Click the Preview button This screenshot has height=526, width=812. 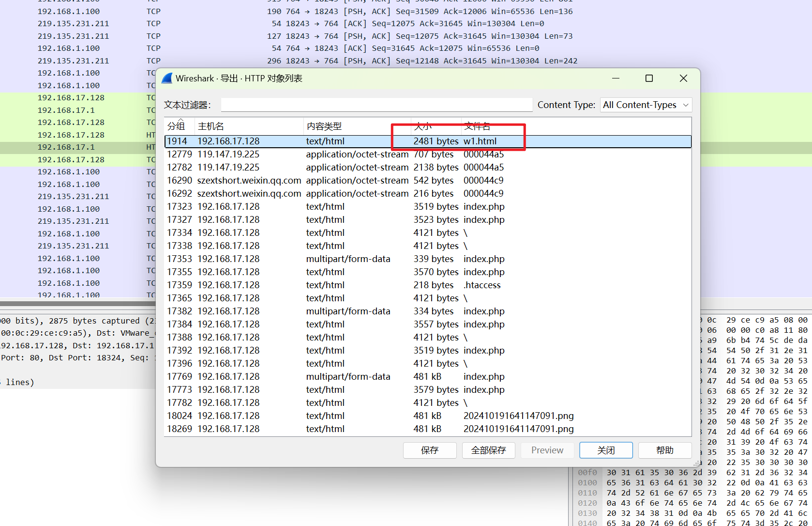point(547,450)
